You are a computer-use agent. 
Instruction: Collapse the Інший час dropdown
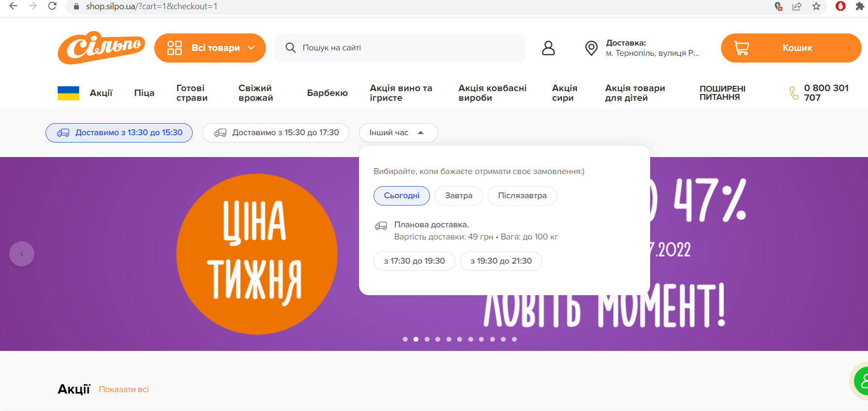point(398,133)
